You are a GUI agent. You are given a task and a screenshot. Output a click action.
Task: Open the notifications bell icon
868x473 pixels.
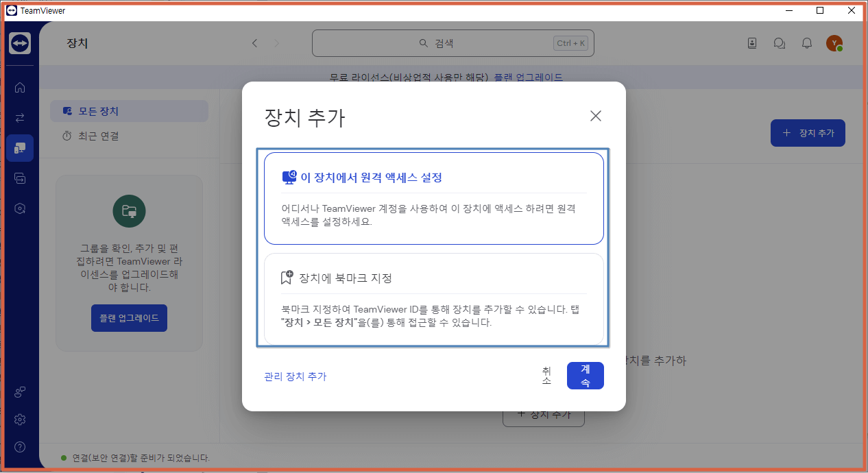pyautogui.click(x=807, y=43)
